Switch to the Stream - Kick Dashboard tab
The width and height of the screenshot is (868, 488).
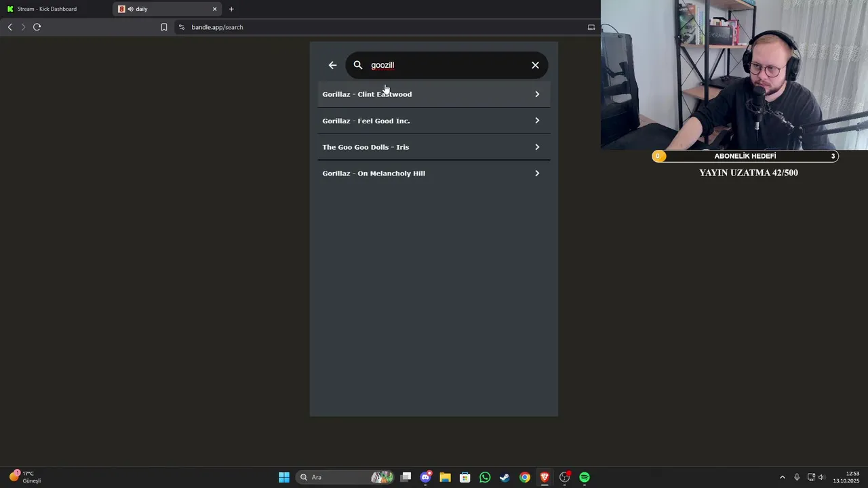click(56, 9)
